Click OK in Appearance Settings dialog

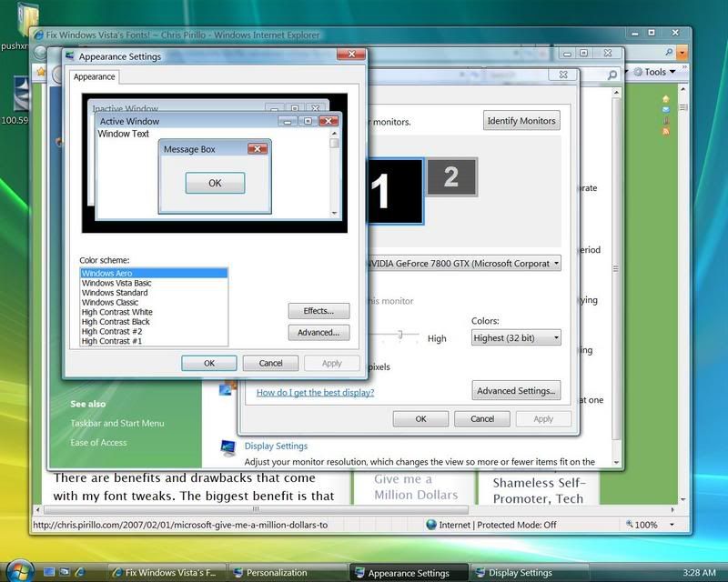coord(209,363)
